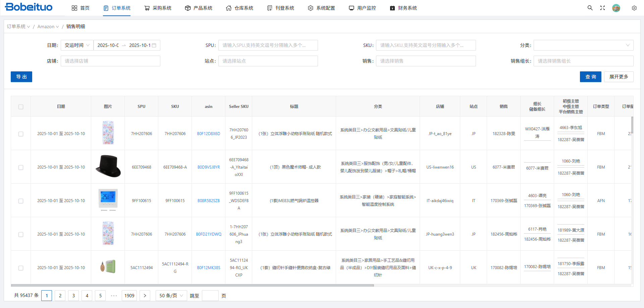The image size is (644, 308).
Task: Toggle the select-all header checkbox
Action: 21,107
